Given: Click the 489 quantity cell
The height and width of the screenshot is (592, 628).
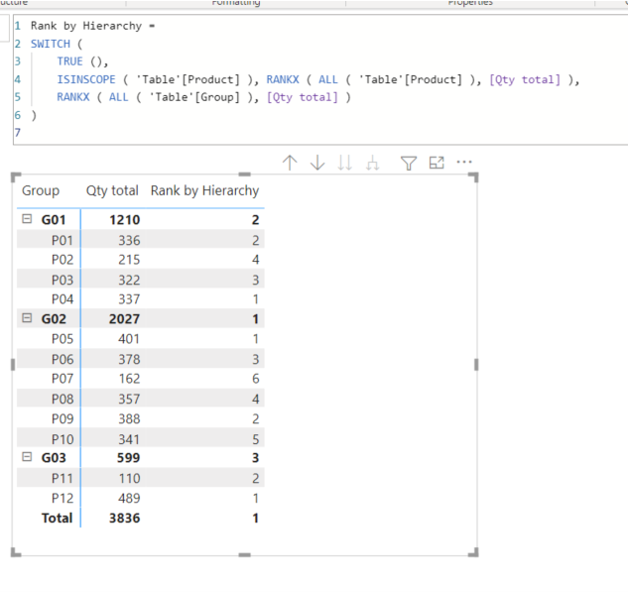Looking at the screenshot, I should 129,498.
